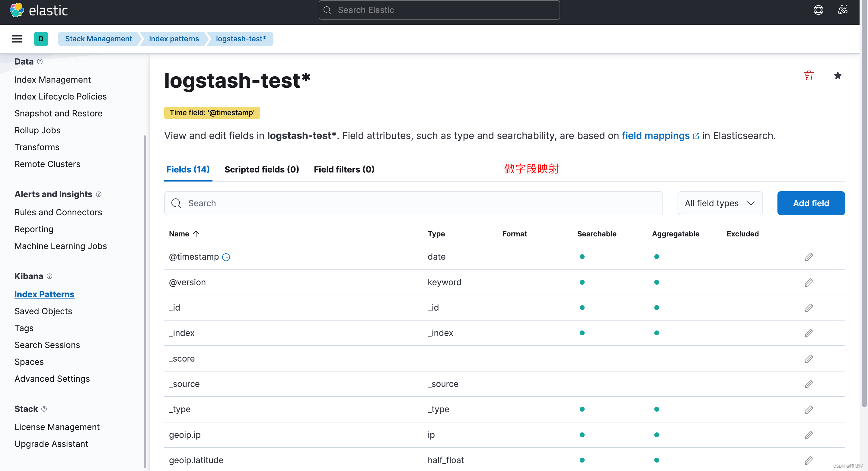Open Transforms in sidebar

37,147
